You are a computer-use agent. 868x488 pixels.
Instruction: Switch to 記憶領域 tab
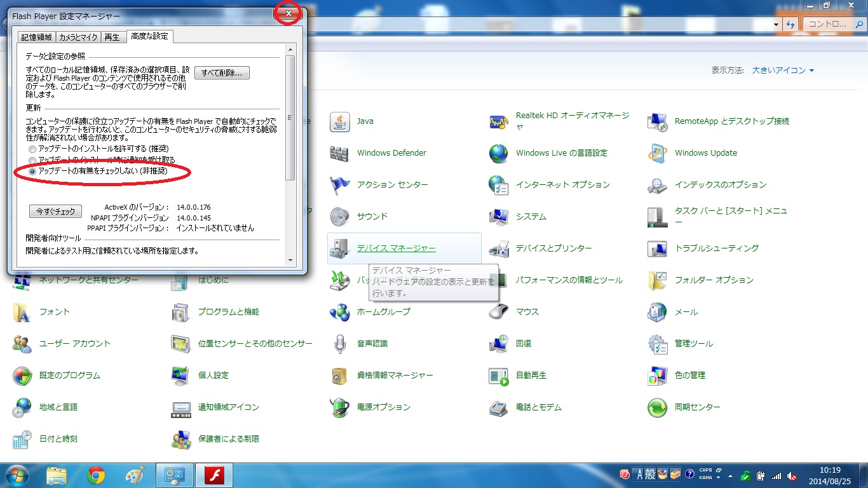pyautogui.click(x=36, y=37)
